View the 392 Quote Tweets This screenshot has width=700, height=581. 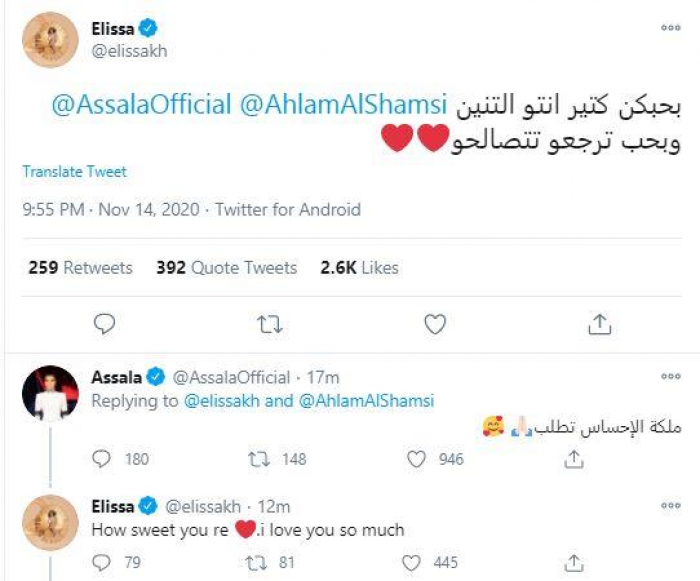click(227, 268)
